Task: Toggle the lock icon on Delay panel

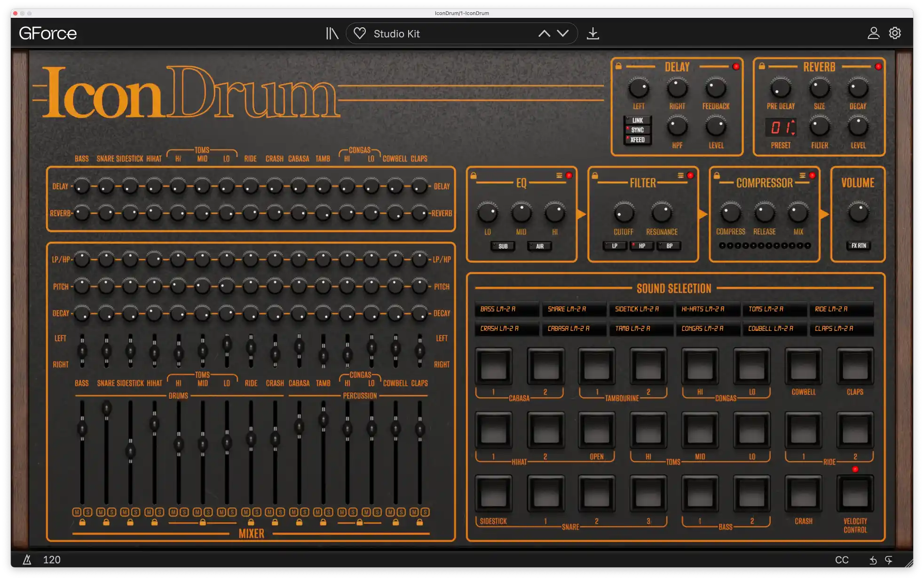Action: 618,66
